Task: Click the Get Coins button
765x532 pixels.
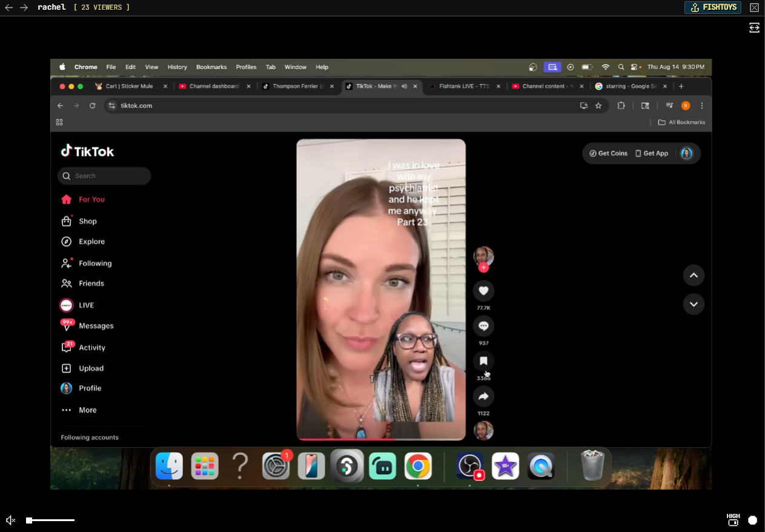Action: click(x=608, y=153)
